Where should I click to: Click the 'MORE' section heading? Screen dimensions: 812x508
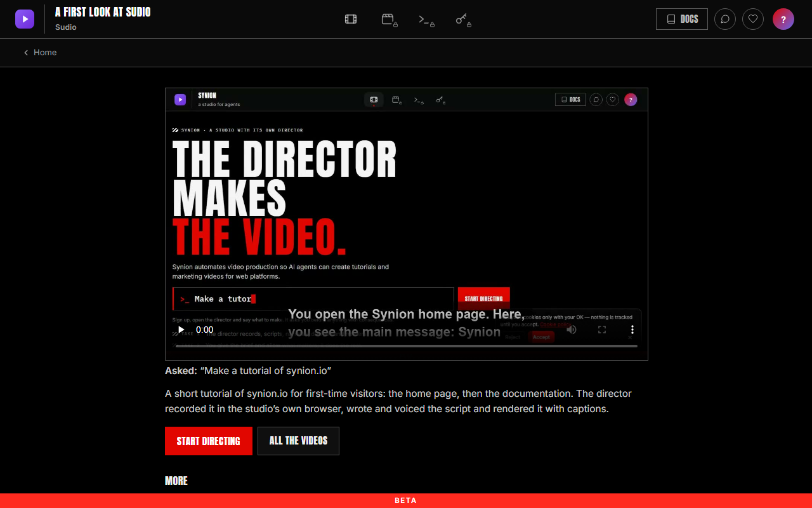pyautogui.click(x=176, y=481)
